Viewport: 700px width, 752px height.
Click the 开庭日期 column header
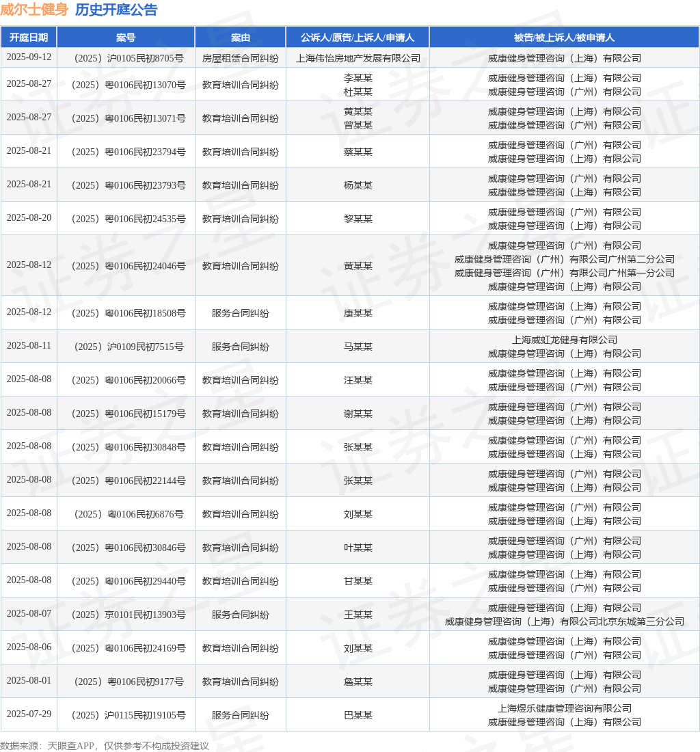pos(29,38)
